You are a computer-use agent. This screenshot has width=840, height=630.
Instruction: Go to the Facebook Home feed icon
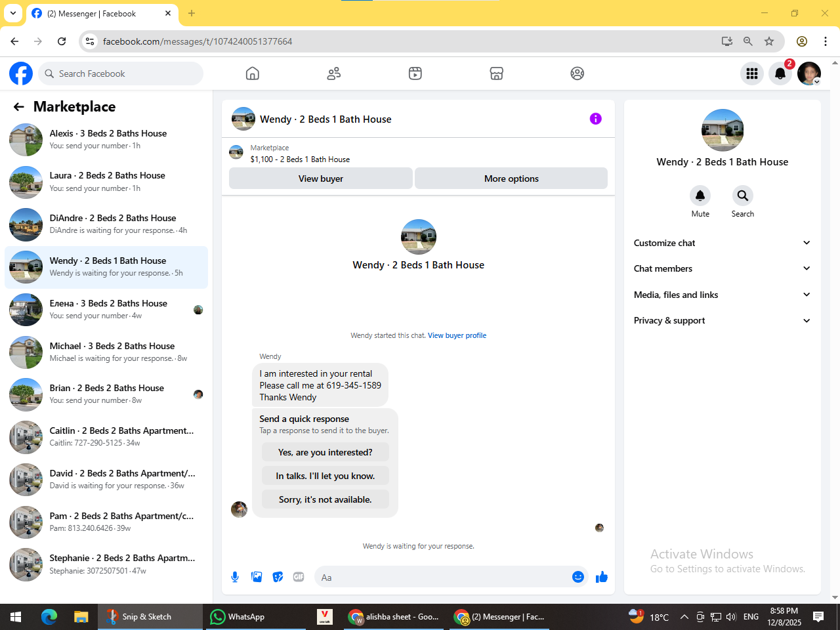point(253,73)
